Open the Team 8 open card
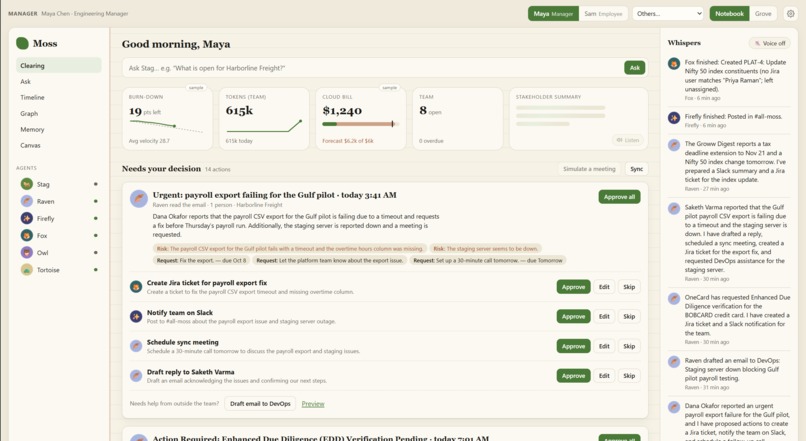 pyautogui.click(x=457, y=119)
